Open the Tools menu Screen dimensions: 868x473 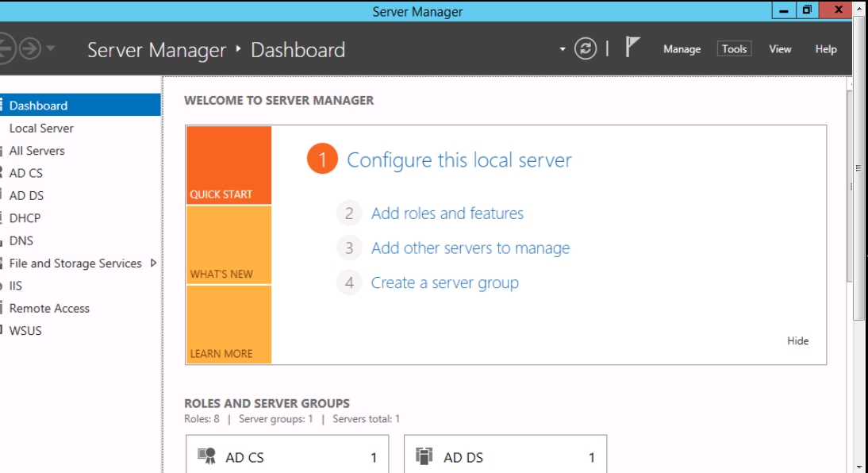(x=734, y=48)
